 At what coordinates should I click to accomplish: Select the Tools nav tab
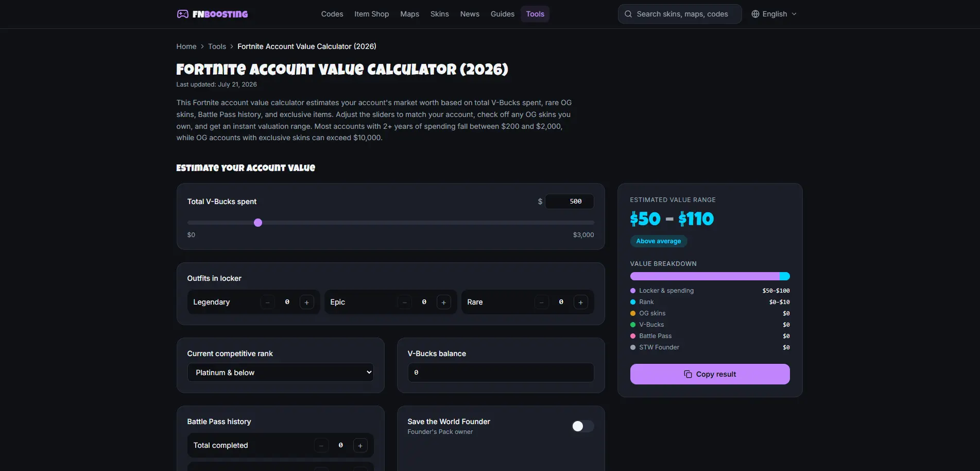pos(535,14)
